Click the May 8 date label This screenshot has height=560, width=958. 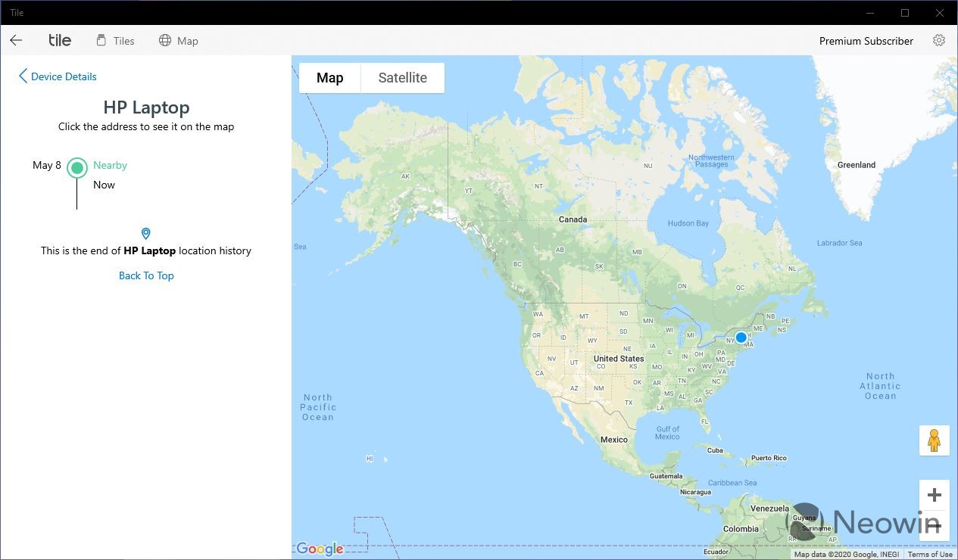47,165
